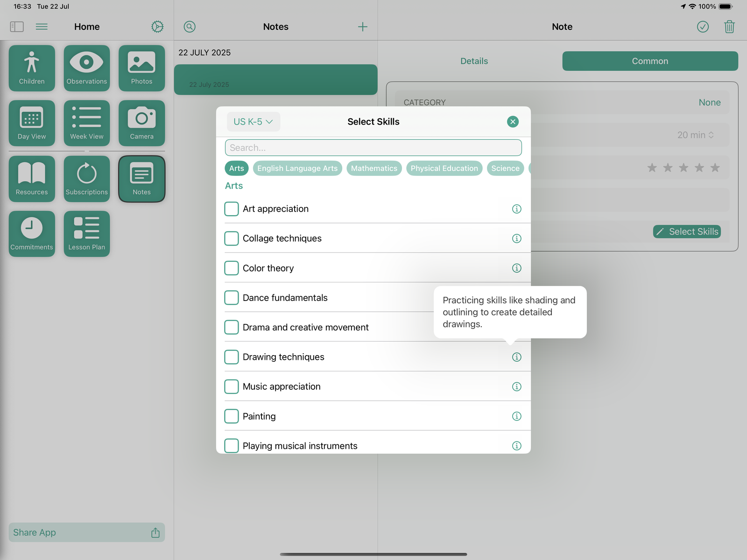Check the Drawing techniques skill
The height and width of the screenshot is (560, 747).
[231, 357]
